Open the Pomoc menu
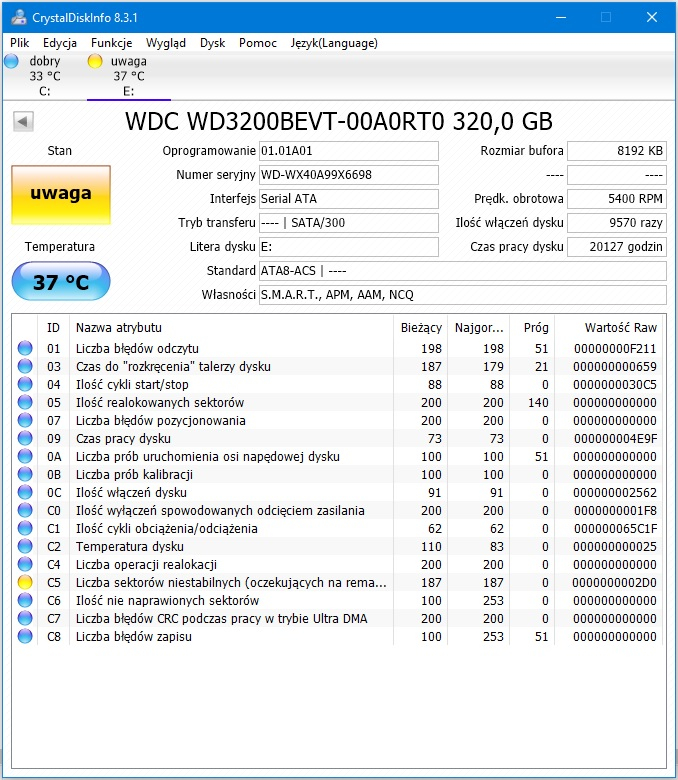 pyautogui.click(x=258, y=43)
